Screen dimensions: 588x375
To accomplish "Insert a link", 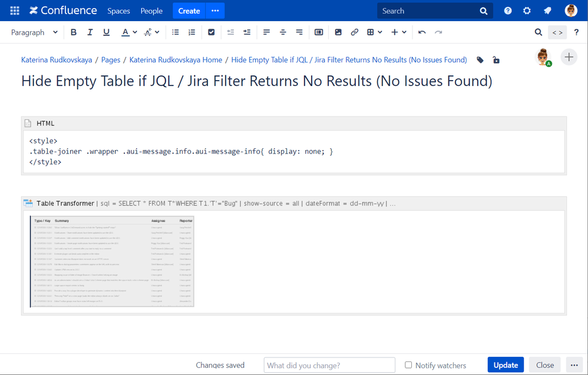I will (x=354, y=32).
